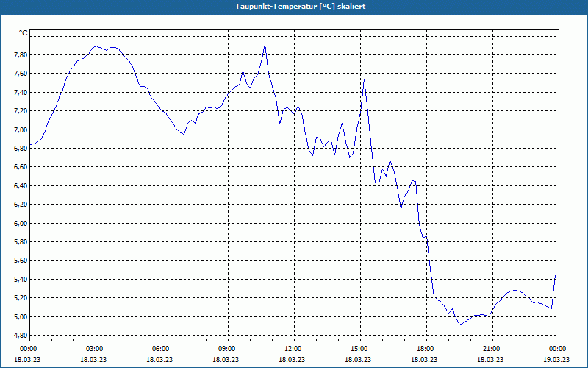The image size is (588, 368).
Task: Pick the 18.03.23 date under 06:00
Action: pyautogui.click(x=159, y=359)
